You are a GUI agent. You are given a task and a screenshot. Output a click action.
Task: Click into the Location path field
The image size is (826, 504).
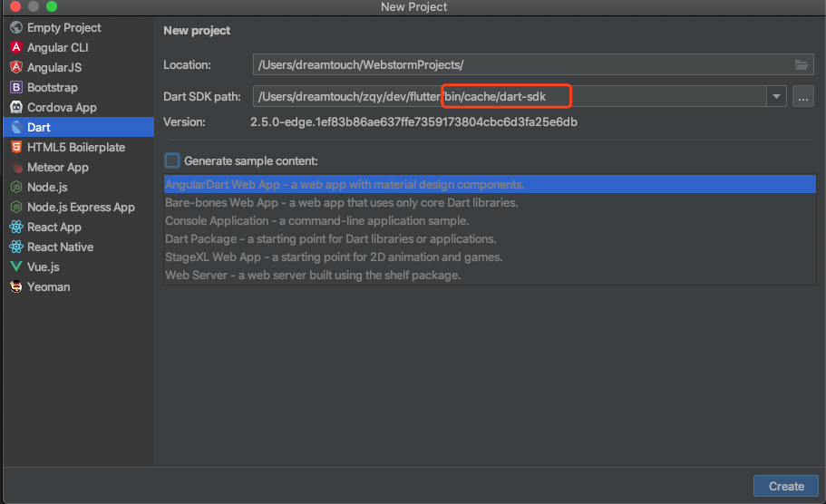click(517, 64)
